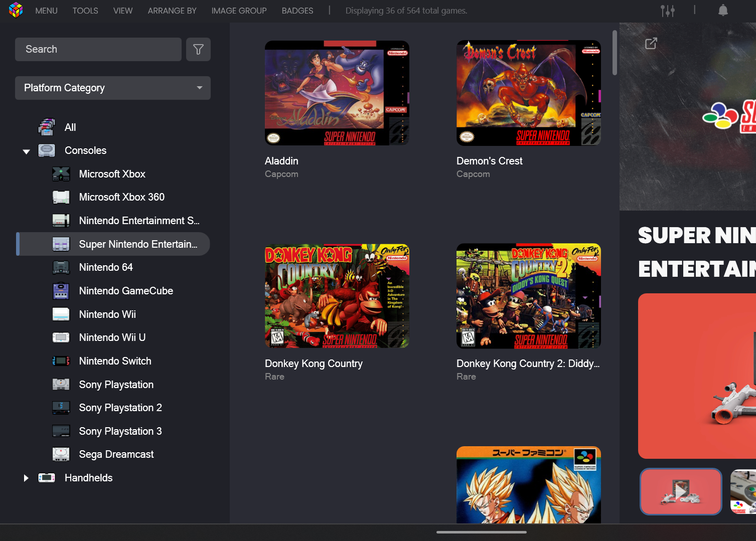
Task: Select the Super Famicom Dragon Ball box art
Action: click(529, 485)
